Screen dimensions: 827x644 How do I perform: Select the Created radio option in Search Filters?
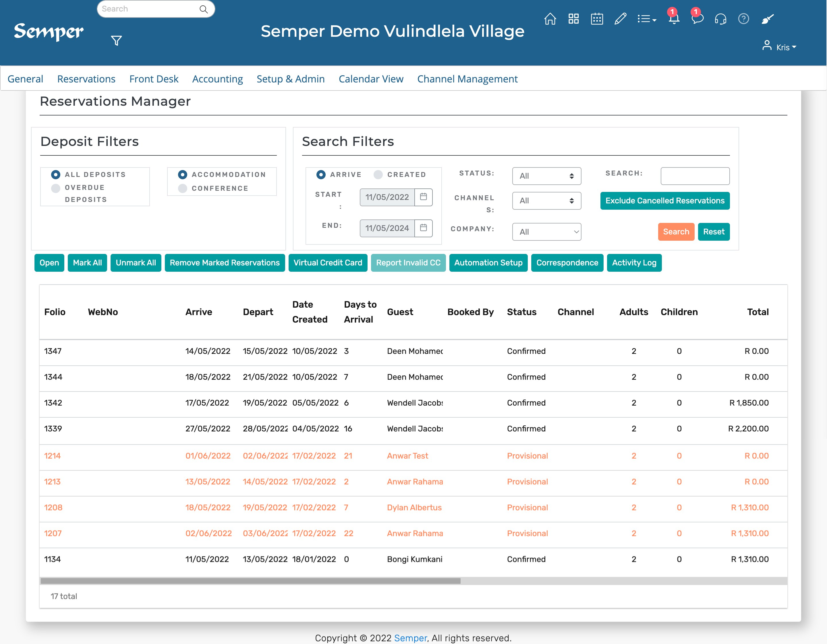click(x=378, y=174)
